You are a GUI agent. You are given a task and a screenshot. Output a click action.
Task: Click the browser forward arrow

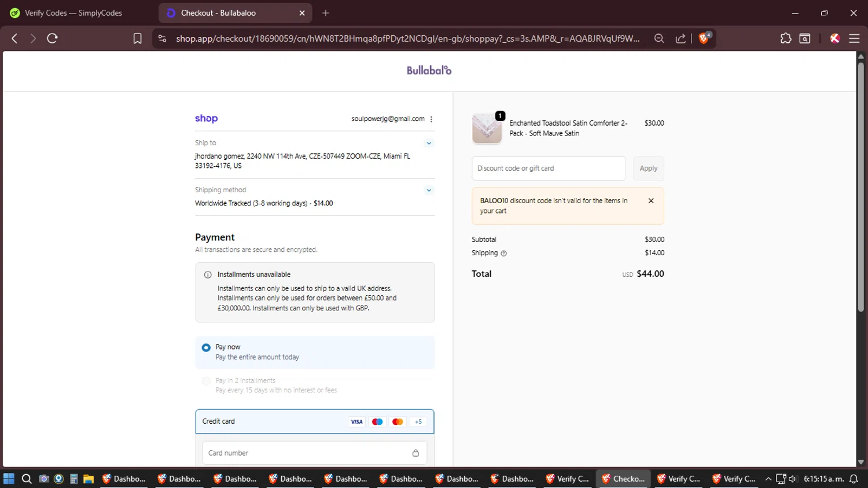[x=33, y=38]
